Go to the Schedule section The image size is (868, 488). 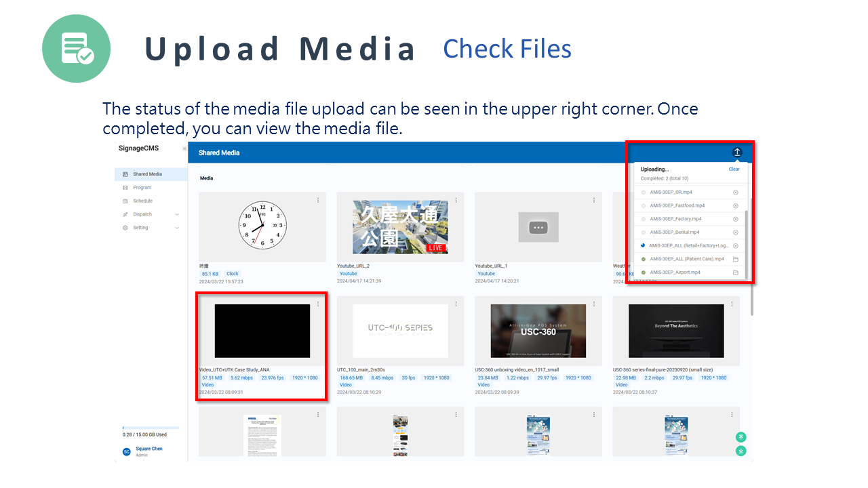[142, 201]
